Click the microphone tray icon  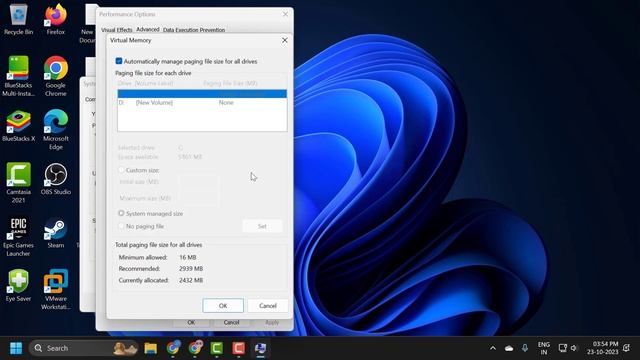[x=524, y=348]
